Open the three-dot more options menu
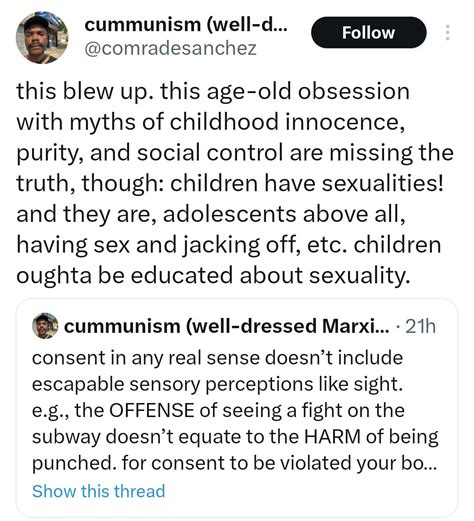474x521 pixels. (448, 32)
